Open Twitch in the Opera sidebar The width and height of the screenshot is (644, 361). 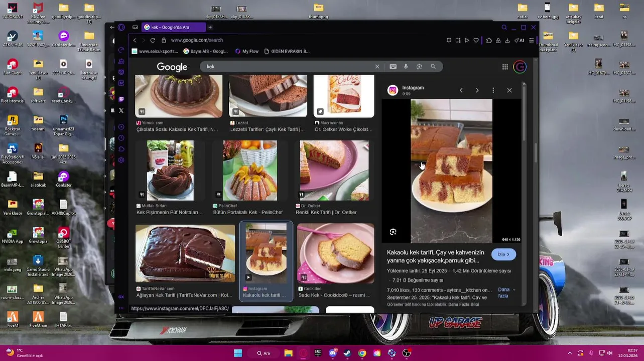point(121,99)
